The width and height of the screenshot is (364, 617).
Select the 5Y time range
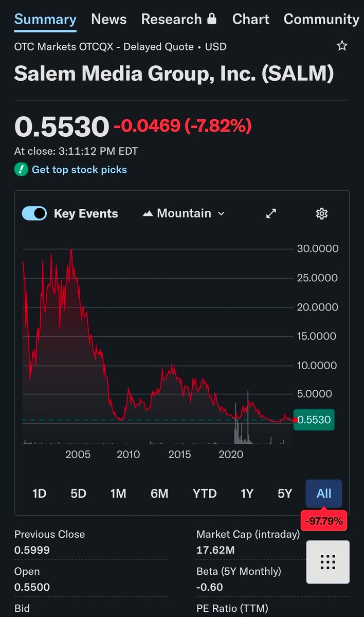[x=285, y=494]
